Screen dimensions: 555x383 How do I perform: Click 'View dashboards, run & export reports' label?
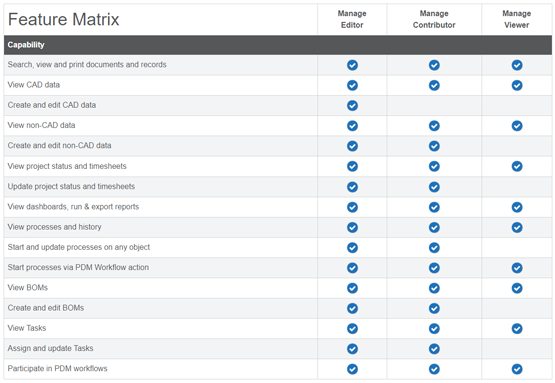(73, 206)
